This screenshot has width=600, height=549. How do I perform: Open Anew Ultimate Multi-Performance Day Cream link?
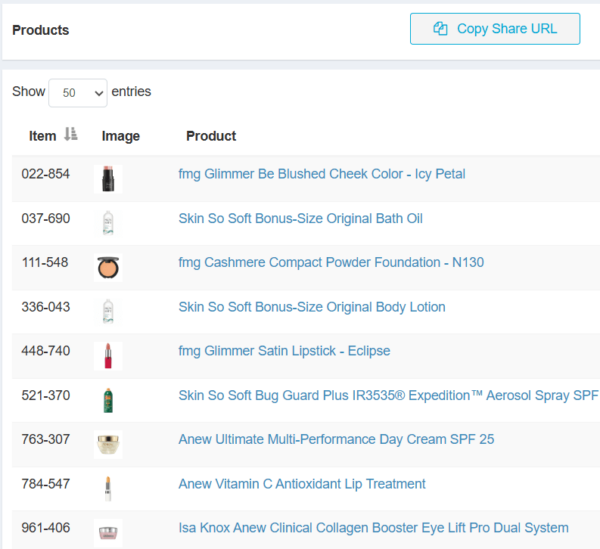pyautogui.click(x=336, y=439)
